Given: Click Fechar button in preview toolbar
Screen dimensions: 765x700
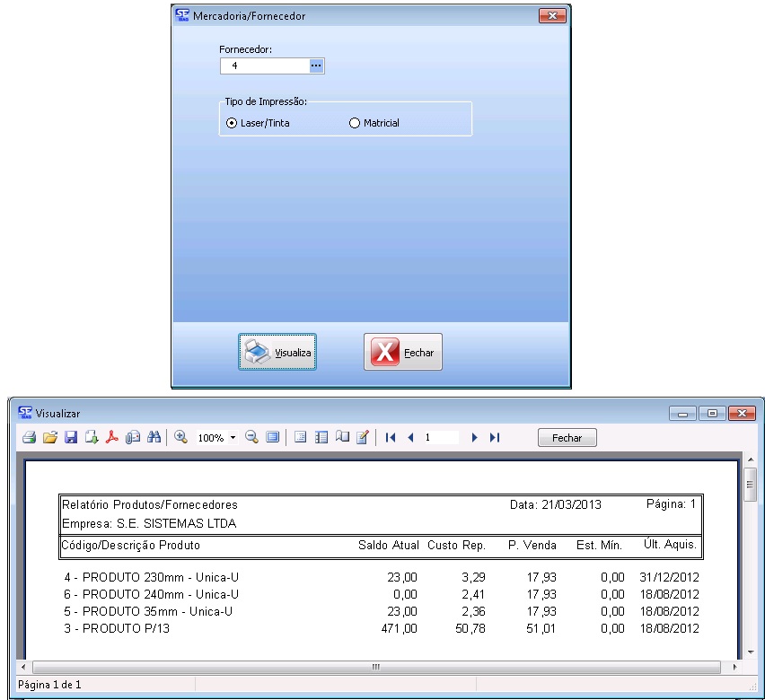Looking at the screenshot, I should 567,438.
